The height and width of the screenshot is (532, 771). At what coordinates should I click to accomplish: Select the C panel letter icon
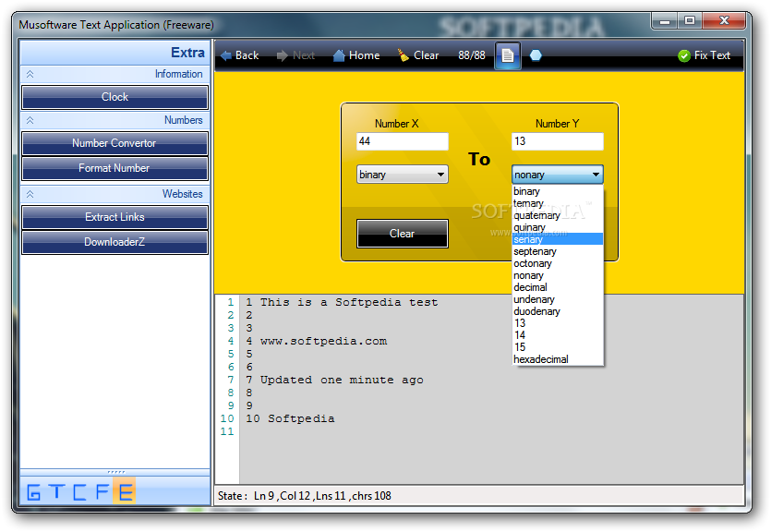[x=79, y=491]
